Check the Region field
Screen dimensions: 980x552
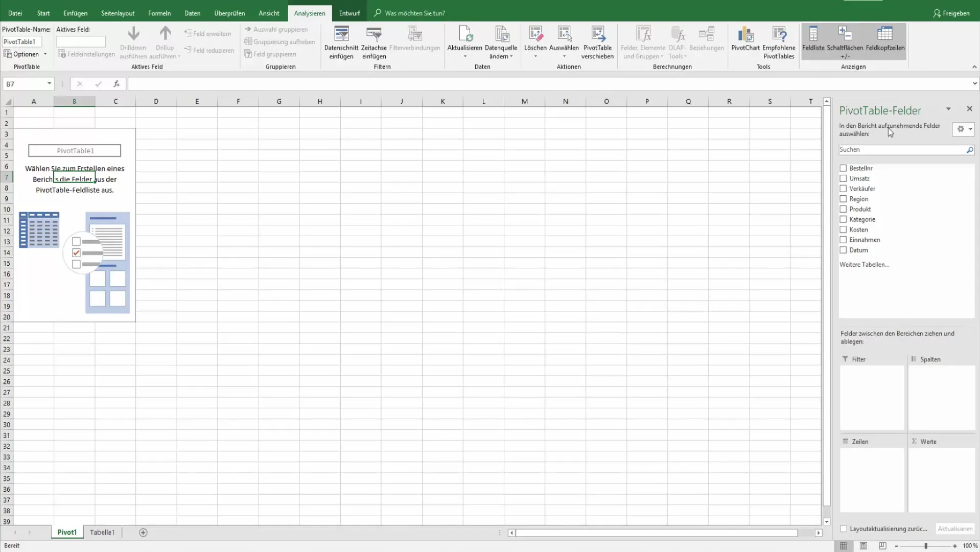843,199
